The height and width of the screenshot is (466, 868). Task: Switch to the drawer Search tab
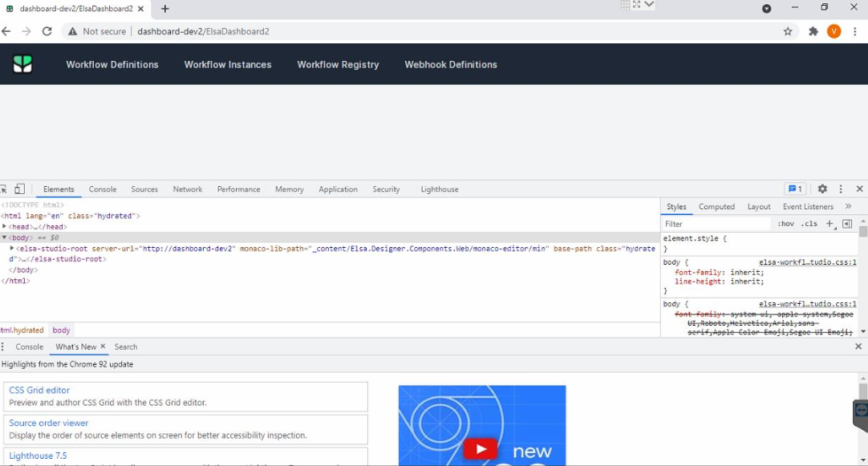click(126, 347)
